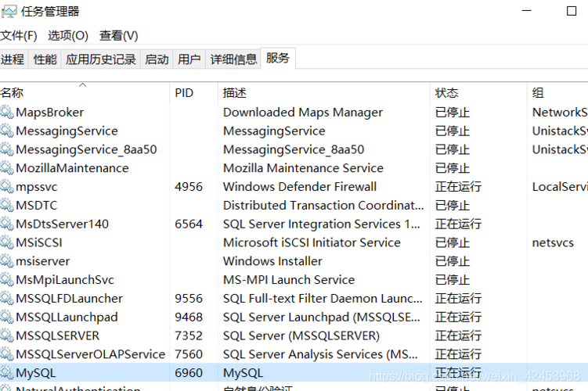Minimize the Task Manager window

526,11
